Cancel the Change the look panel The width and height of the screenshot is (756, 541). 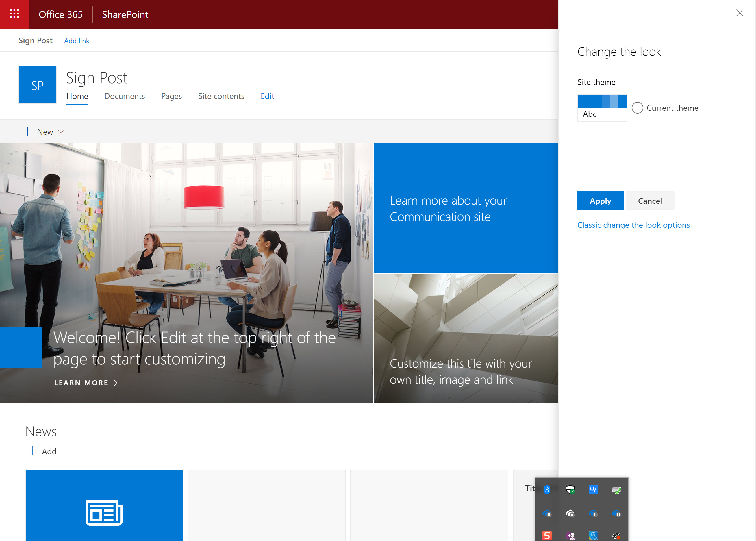(x=650, y=201)
